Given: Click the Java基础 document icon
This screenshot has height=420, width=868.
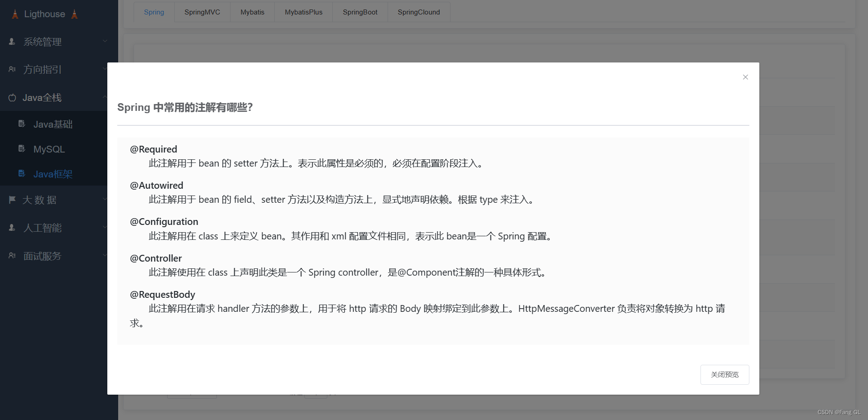Looking at the screenshot, I should point(21,124).
